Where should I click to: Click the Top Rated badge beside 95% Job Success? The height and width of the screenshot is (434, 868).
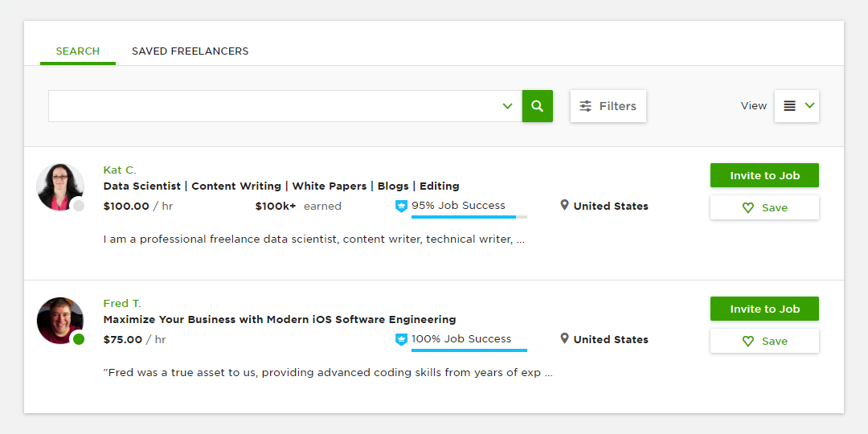click(x=402, y=207)
